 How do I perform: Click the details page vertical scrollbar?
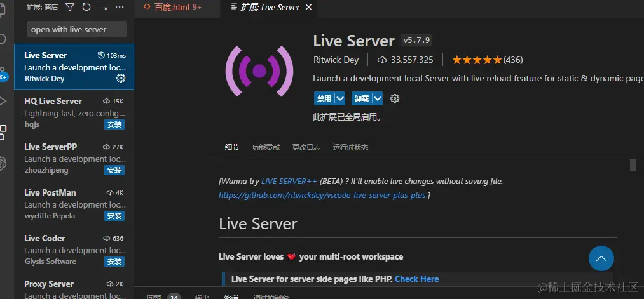point(633,165)
